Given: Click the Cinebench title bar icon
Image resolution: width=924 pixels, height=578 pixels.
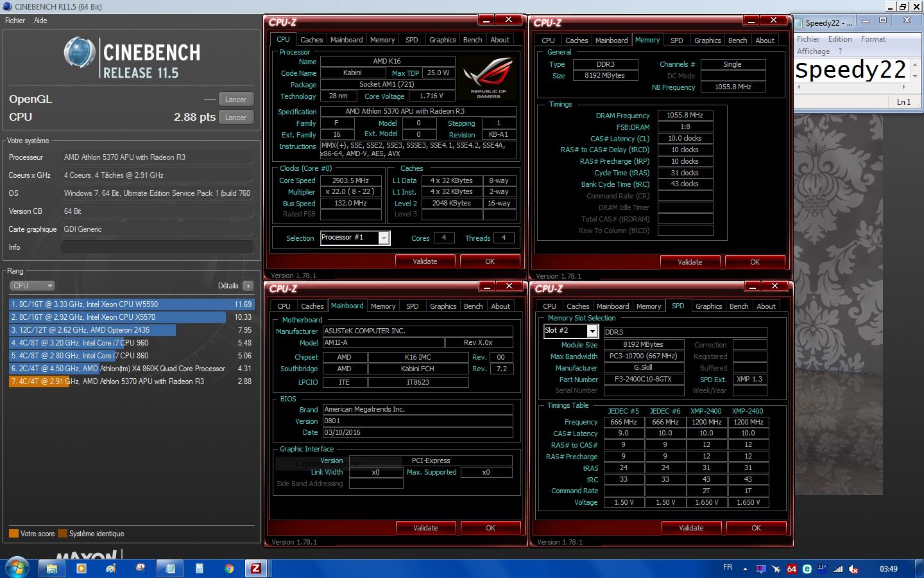Looking at the screenshot, I should pos(7,6).
